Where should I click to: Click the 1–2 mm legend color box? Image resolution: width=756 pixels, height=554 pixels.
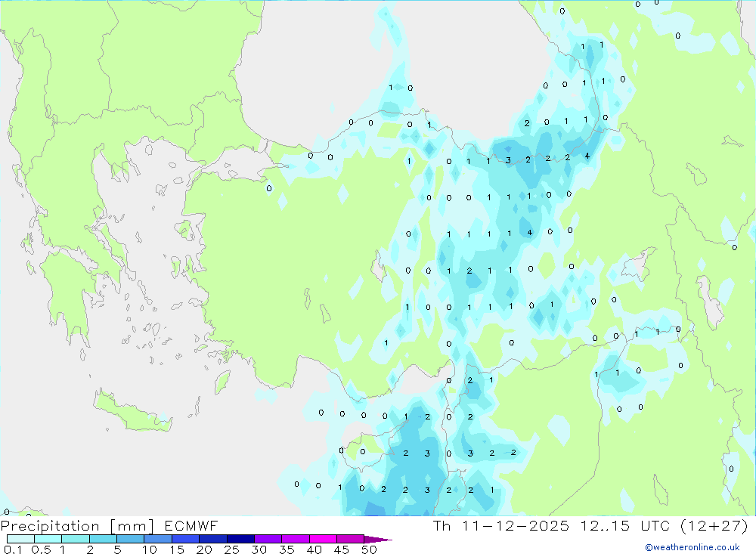[76, 539]
